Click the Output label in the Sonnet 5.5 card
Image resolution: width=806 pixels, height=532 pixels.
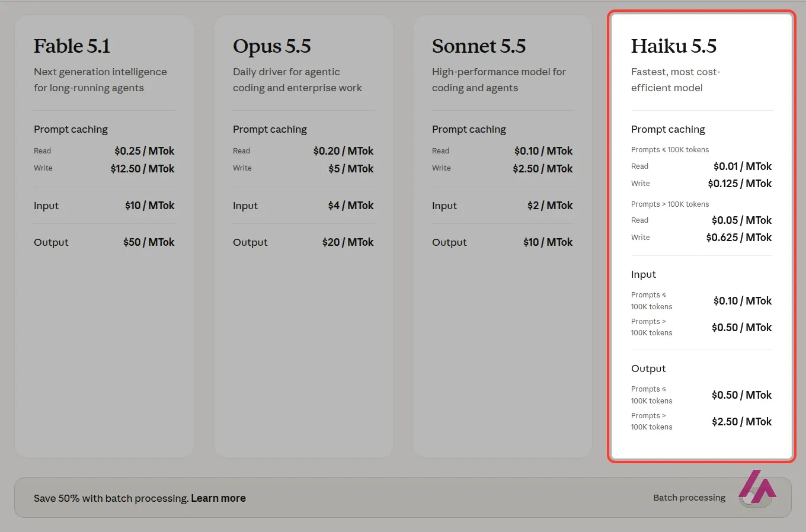tap(449, 242)
